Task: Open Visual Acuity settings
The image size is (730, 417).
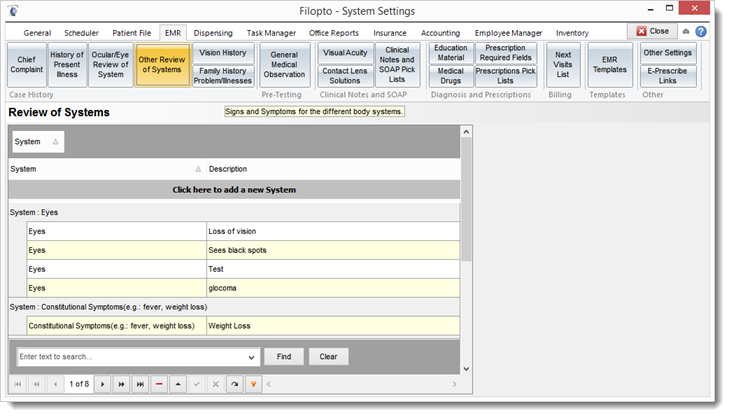Action: coord(345,53)
